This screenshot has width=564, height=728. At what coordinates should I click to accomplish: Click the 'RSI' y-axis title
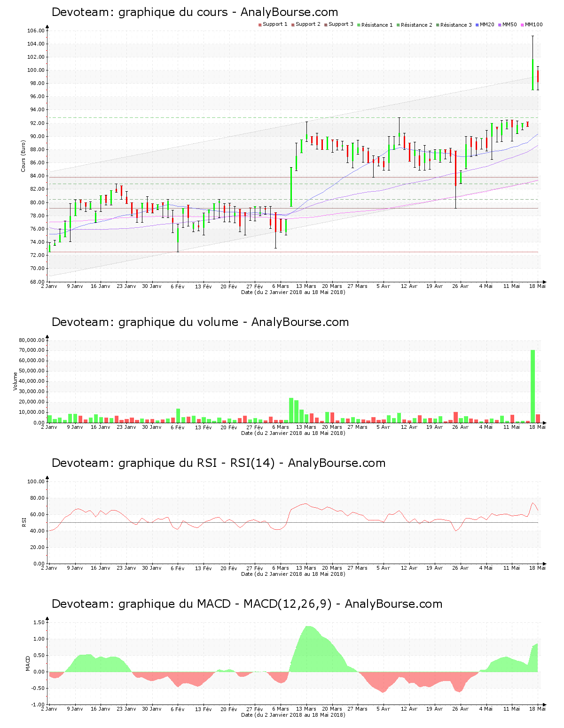pyautogui.click(x=24, y=522)
